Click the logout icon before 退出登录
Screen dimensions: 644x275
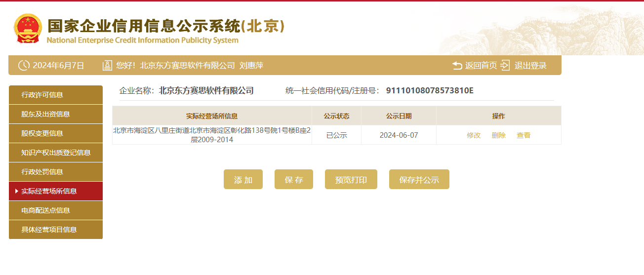[x=505, y=65]
